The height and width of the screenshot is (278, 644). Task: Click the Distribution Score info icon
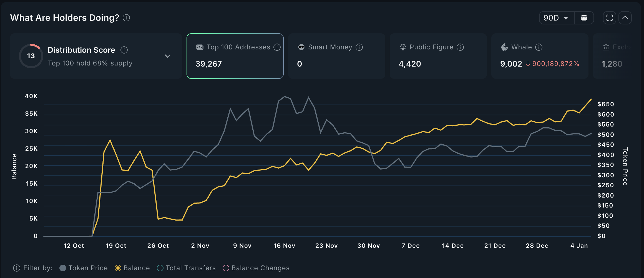(124, 50)
